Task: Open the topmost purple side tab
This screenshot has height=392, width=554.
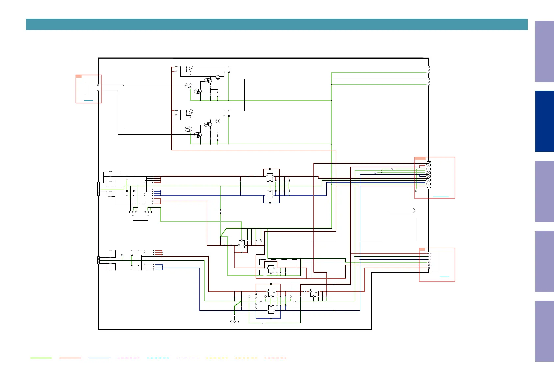Action: [x=544, y=51]
